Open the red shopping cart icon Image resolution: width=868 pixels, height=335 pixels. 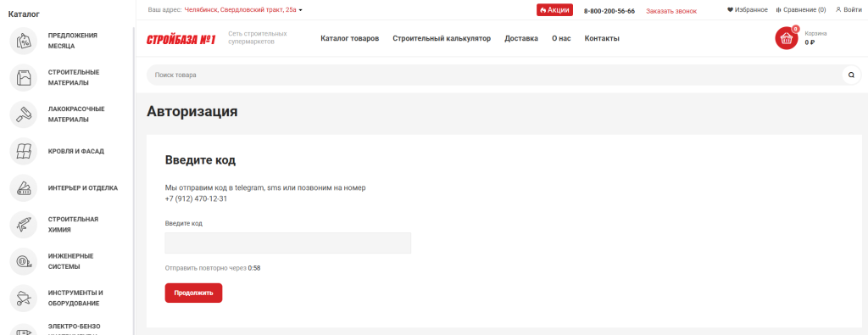click(786, 38)
